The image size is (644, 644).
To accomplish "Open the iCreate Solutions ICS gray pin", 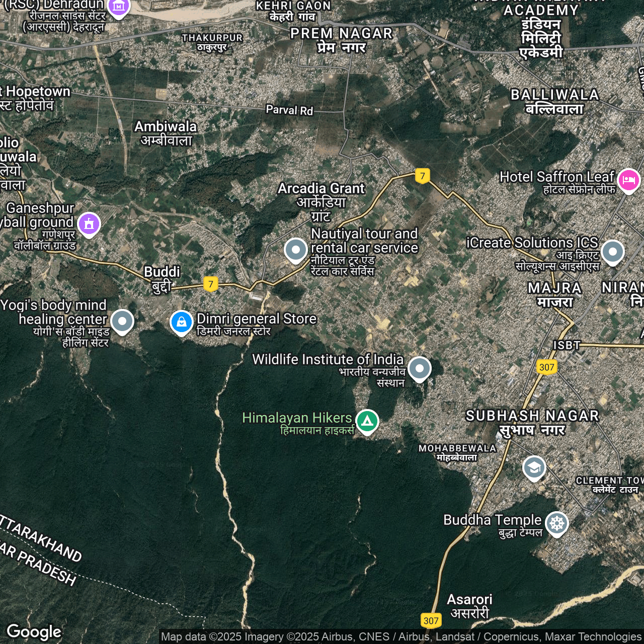I will tap(612, 251).
